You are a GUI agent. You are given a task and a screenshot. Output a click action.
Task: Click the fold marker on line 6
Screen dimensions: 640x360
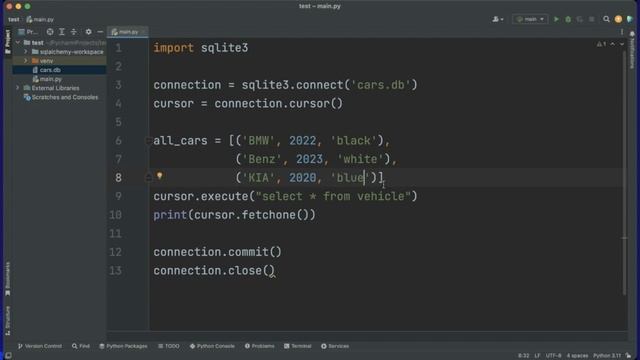click(149, 140)
